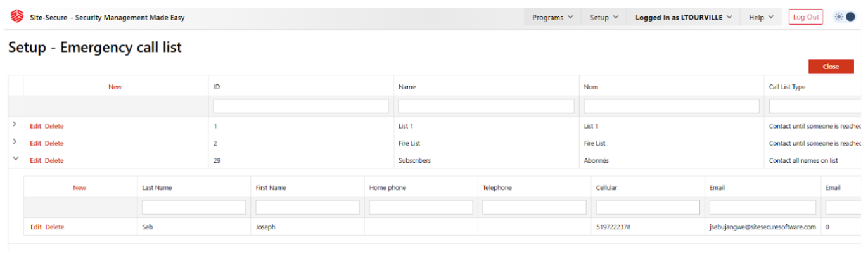Viewport: 868px width, 254px height.
Task: Edit the Fire List entry
Action: coord(35,144)
